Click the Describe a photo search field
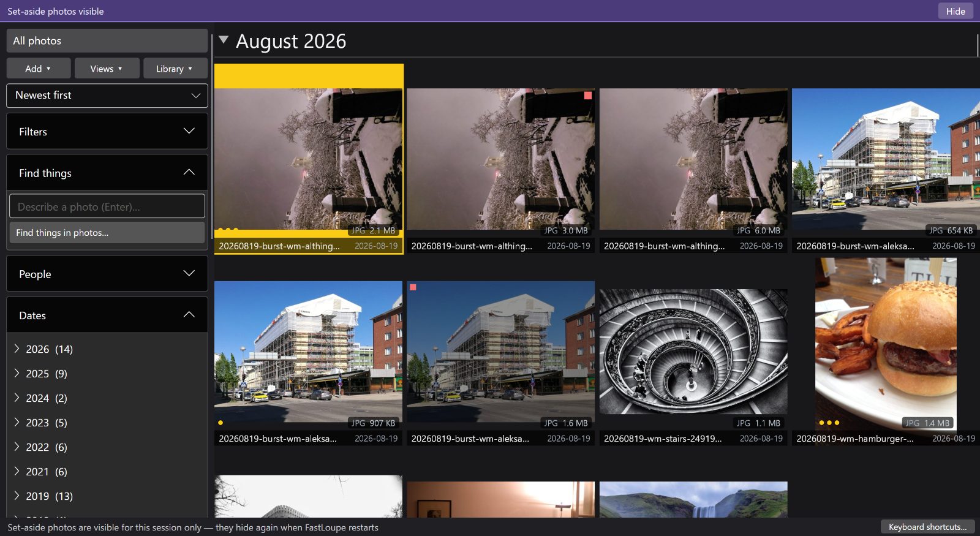Screen dimensions: 980x536 coord(107,206)
